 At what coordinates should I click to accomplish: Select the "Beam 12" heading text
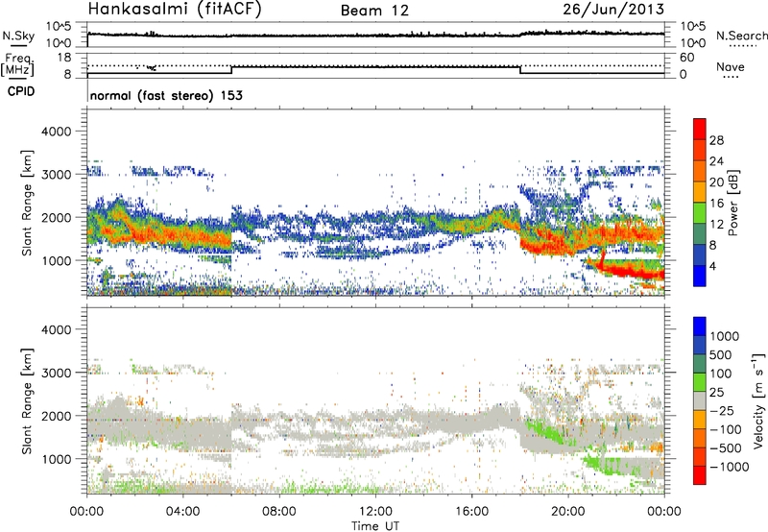click(x=374, y=11)
